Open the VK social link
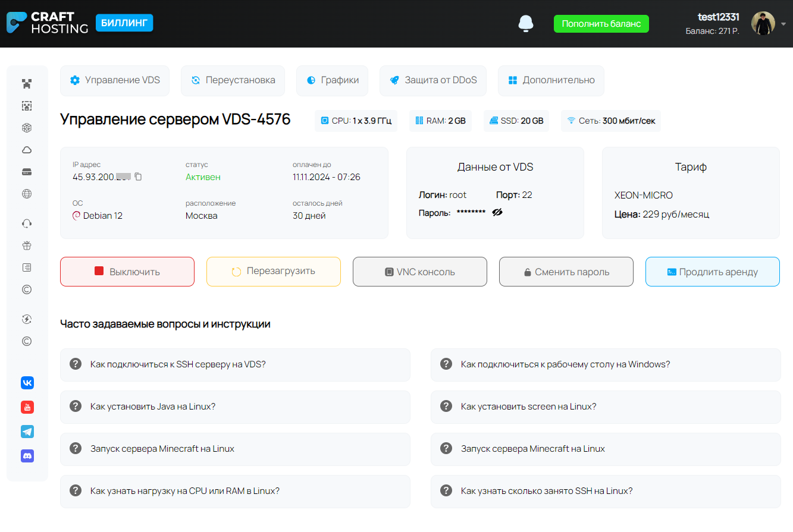The image size is (793, 532). 27,383
